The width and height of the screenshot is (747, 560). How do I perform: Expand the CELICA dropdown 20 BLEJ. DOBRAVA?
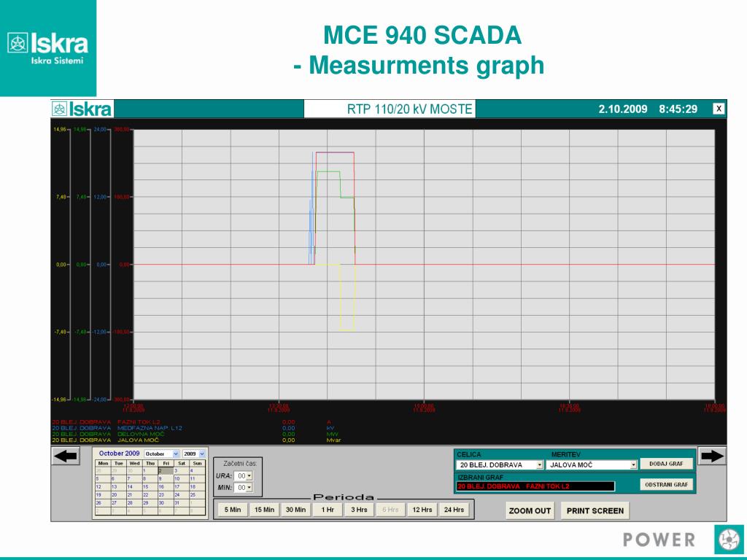pyautogui.click(x=500, y=464)
